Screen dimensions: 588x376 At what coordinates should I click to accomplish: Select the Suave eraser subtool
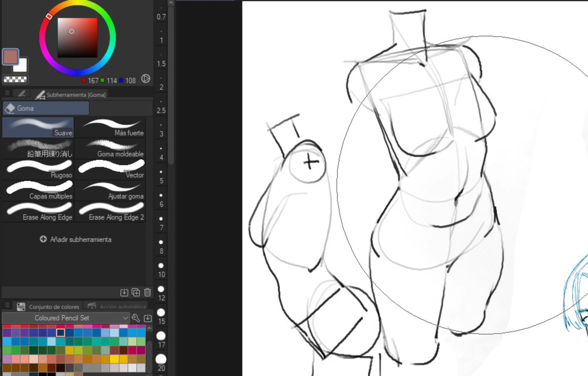click(x=38, y=127)
